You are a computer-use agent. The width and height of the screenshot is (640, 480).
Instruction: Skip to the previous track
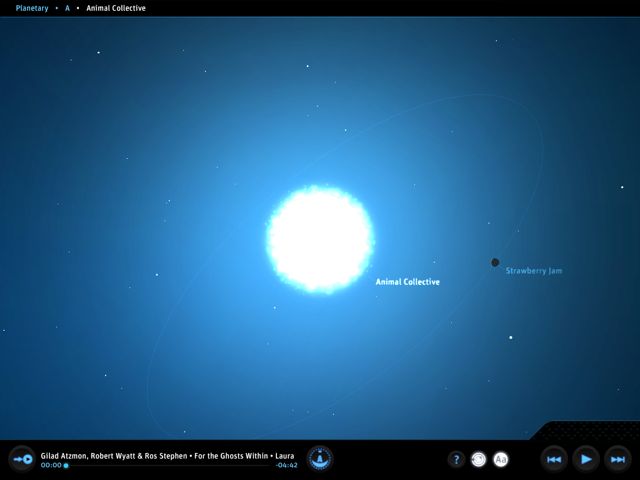pyautogui.click(x=554, y=460)
